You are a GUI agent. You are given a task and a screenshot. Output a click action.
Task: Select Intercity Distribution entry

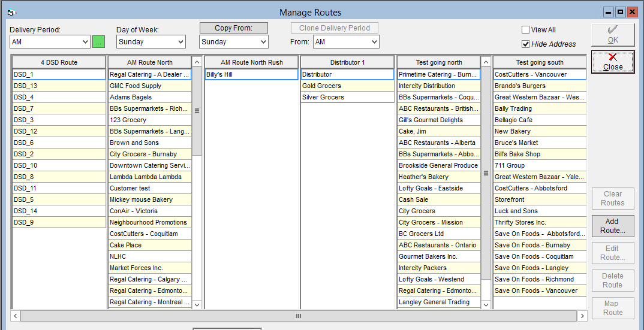tap(439, 86)
